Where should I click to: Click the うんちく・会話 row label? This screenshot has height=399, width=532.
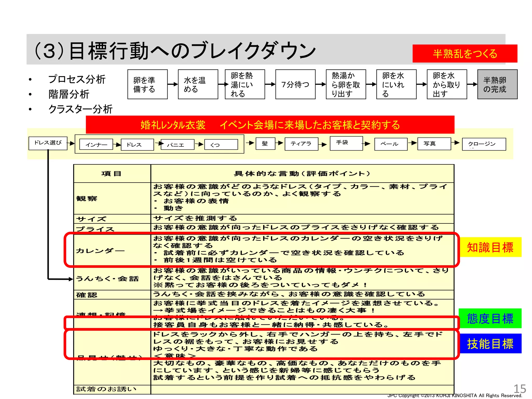click(107, 278)
